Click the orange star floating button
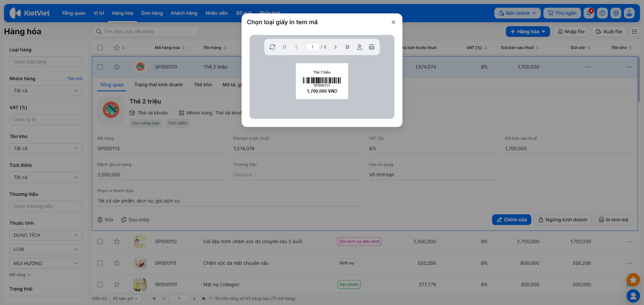 point(633,280)
